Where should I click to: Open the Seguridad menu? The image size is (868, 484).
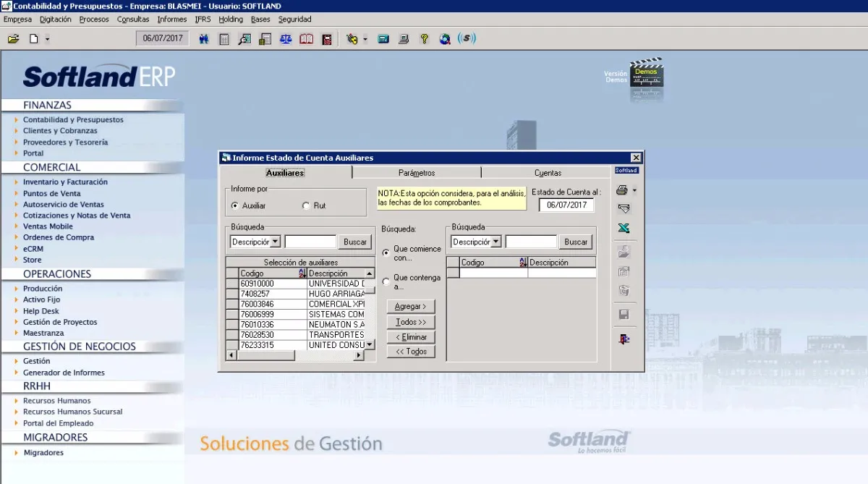point(295,20)
